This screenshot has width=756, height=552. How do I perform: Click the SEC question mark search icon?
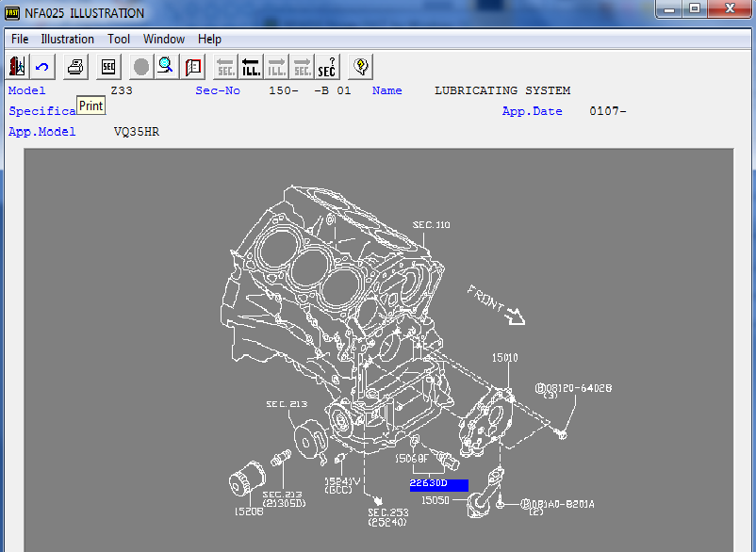pyautogui.click(x=326, y=67)
